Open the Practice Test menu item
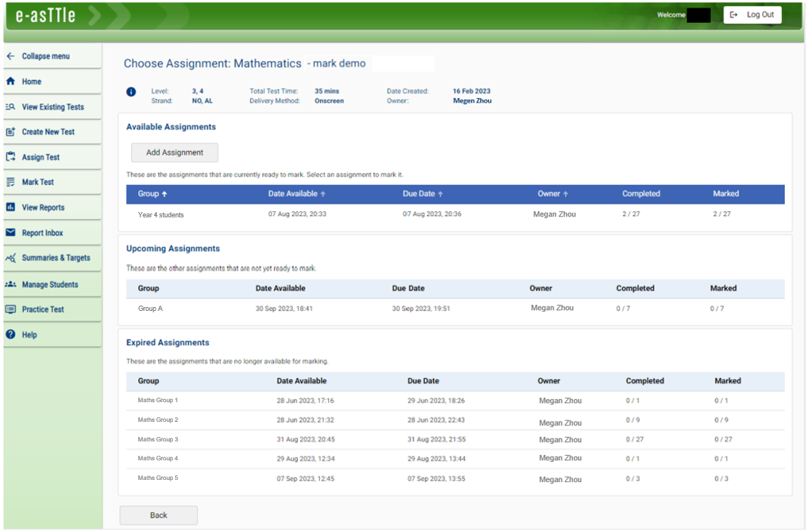Screen dimensions: 809x532 click(43, 309)
